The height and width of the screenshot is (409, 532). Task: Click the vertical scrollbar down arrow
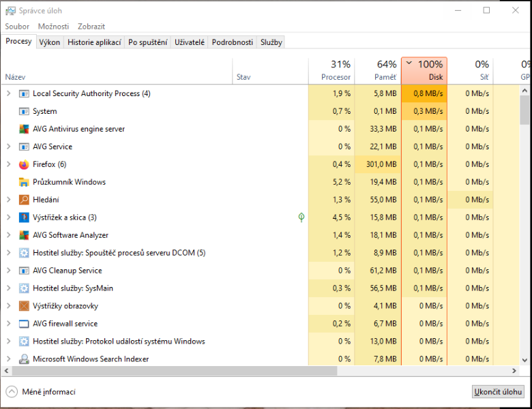pos(524,360)
